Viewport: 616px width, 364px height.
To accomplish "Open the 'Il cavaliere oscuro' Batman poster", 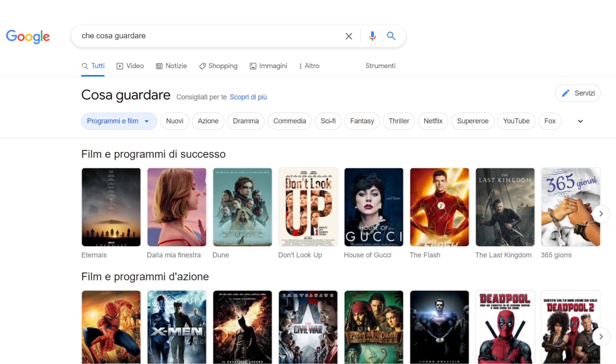I will point(242,327).
